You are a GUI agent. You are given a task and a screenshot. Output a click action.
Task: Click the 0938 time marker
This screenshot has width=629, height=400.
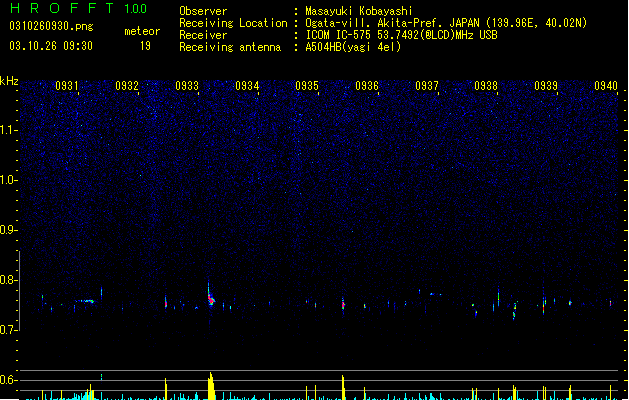[486, 86]
